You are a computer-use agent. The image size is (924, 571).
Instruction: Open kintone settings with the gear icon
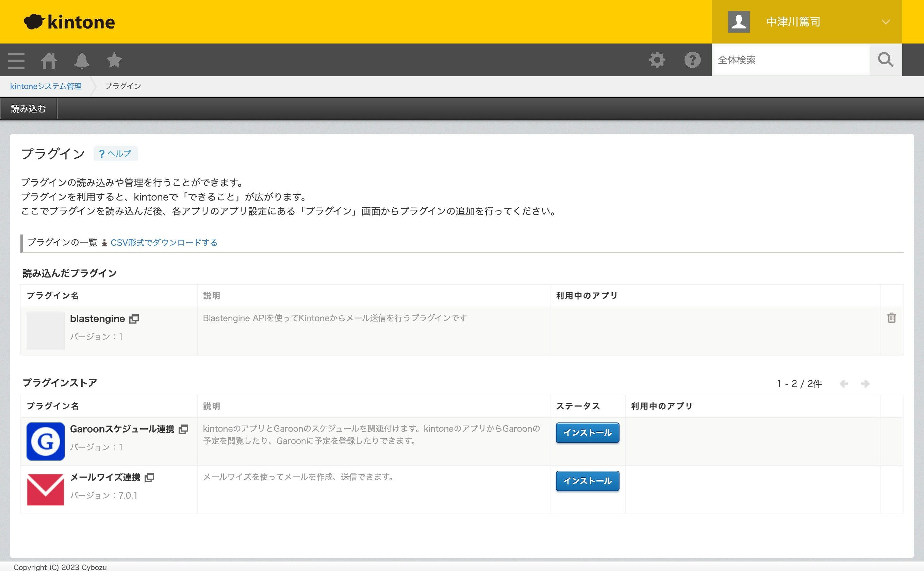tap(657, 60)
